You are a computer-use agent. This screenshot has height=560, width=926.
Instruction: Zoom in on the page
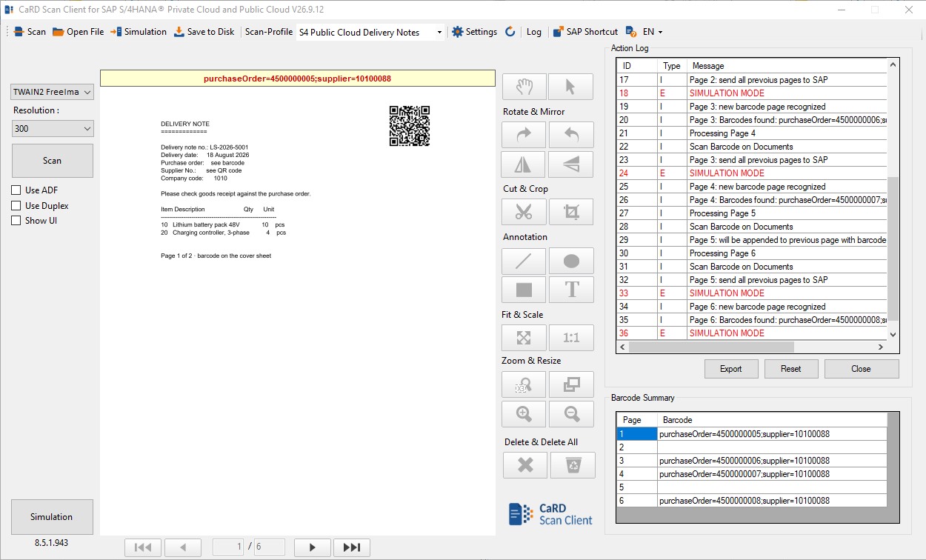pos(524,414)
